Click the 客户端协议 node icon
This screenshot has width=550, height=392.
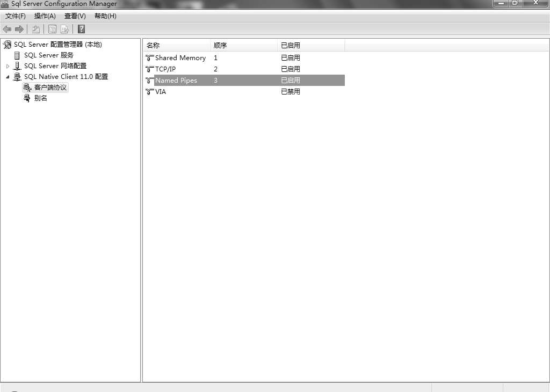click(27, 88)
